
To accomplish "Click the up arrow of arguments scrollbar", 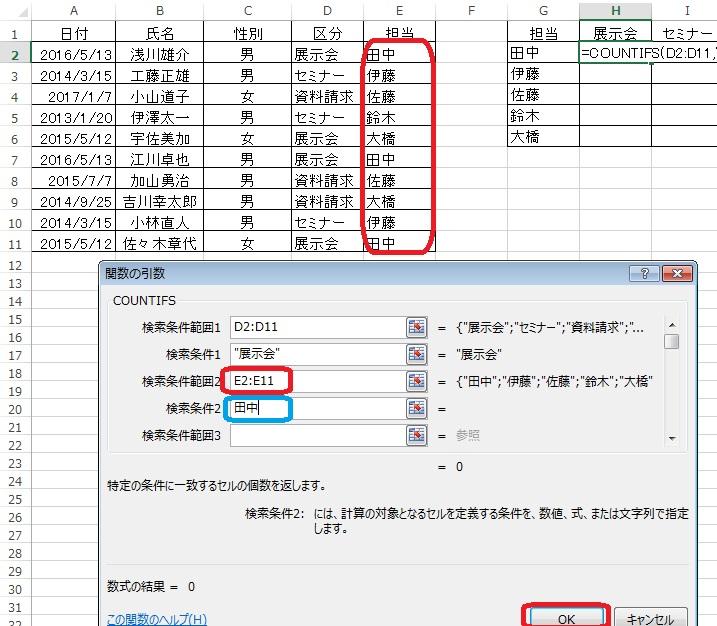I will point(672,324).
